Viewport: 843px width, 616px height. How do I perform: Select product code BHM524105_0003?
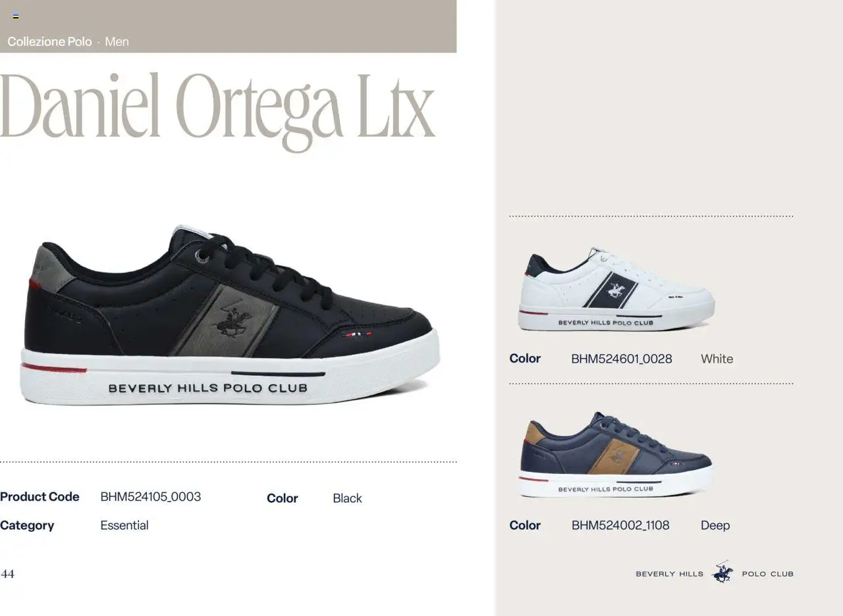151,497
